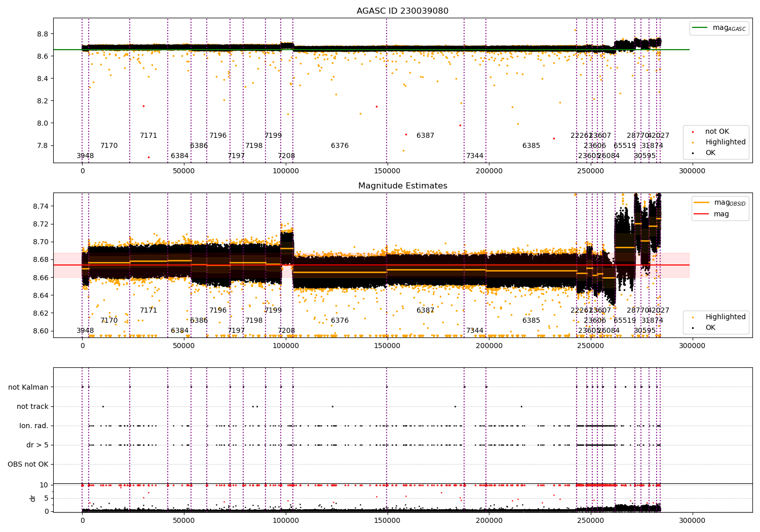The height and width of the screenshot is (532, 760).
Task: Click OBSID label 7344 in the middle plot
Action: coord(475,331)
